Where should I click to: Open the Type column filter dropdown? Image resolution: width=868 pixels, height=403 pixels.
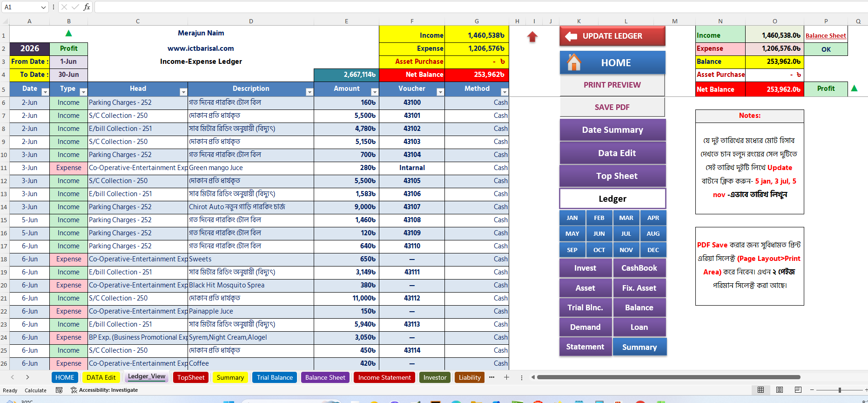83,92
